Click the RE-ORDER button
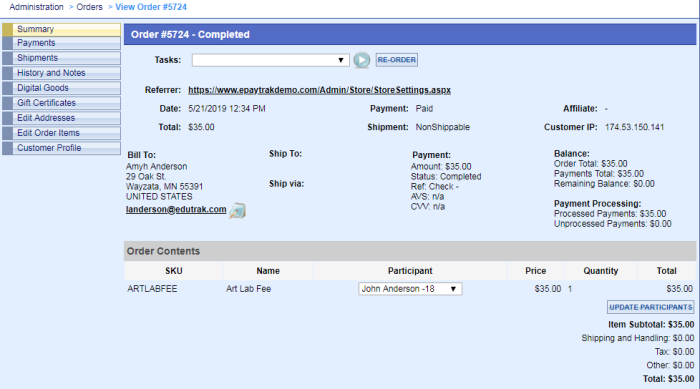 pyautogui.click(x=396, y=60)
